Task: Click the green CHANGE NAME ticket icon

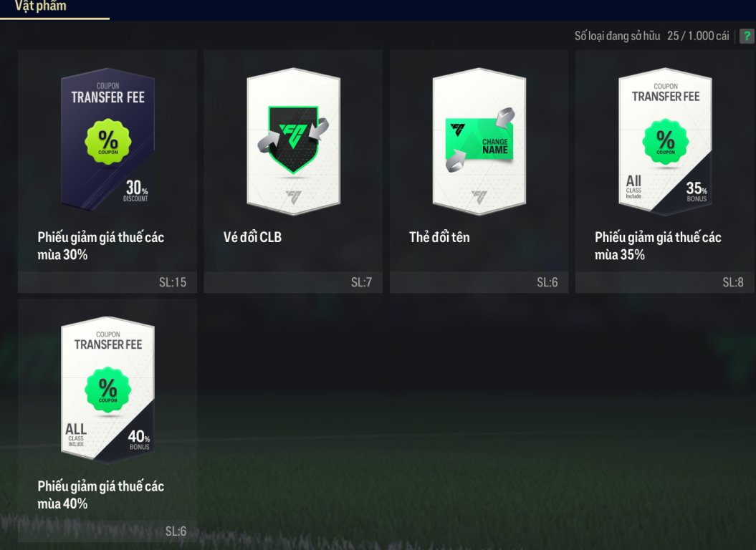Action: 479,140
